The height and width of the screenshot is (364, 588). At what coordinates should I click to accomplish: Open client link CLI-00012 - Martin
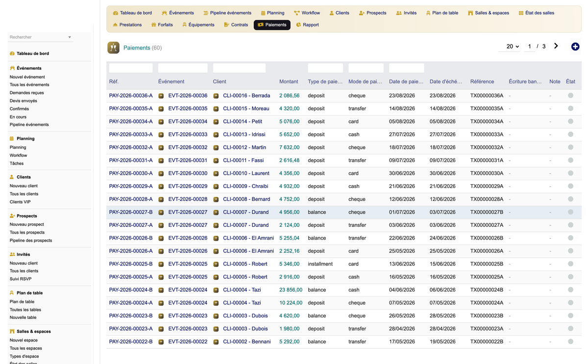[245, 147]
